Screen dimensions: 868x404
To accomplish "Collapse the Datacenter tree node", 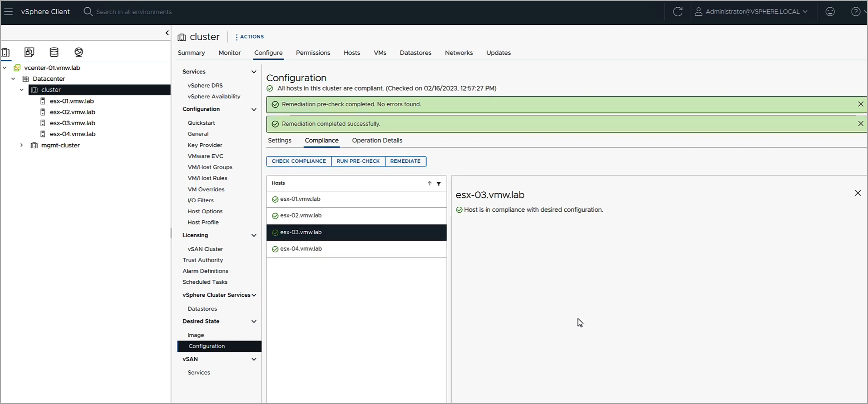I will point(13,78).
